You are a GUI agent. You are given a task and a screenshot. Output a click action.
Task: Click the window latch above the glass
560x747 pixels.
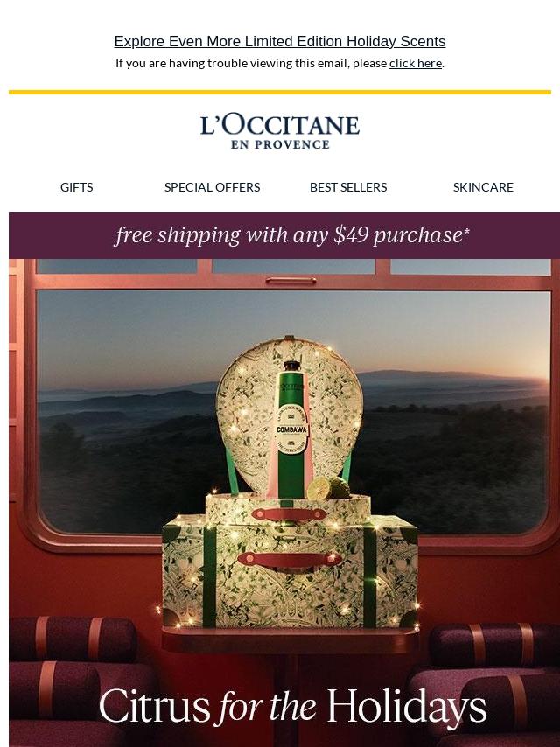290,281
